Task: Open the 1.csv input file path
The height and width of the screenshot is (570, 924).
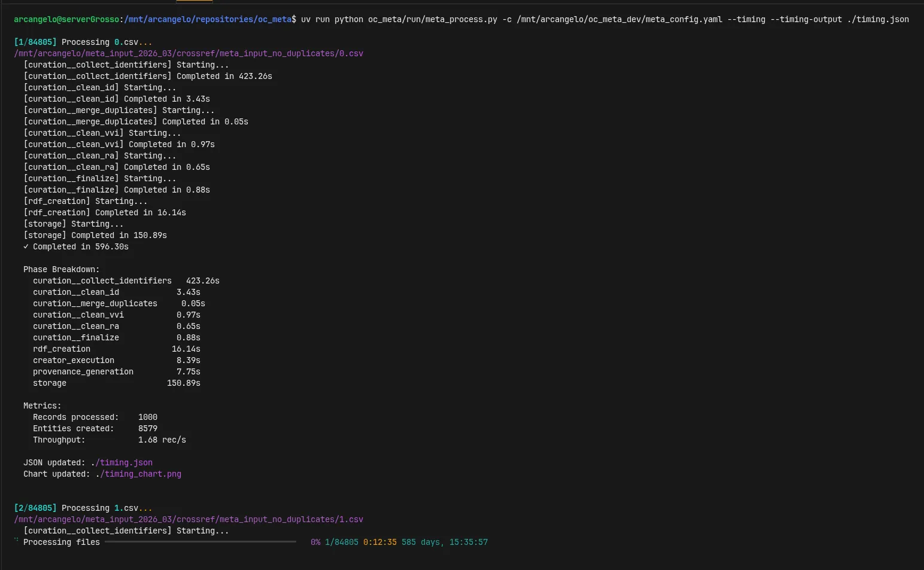Action: [189, 519]
